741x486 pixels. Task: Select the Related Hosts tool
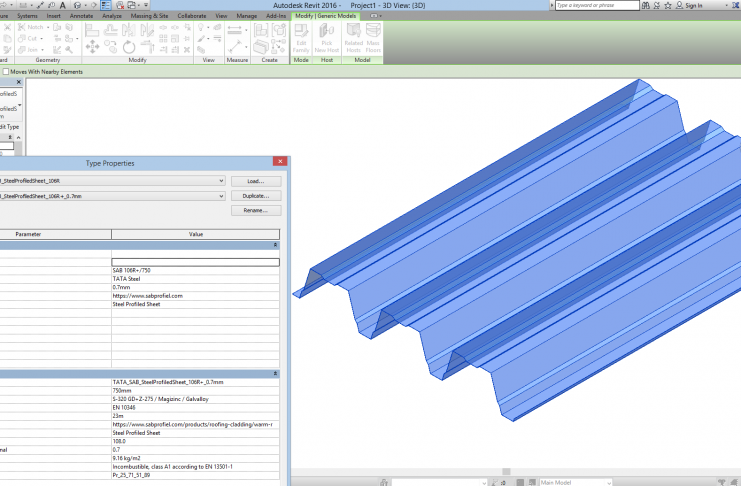(x=353, y=40)
